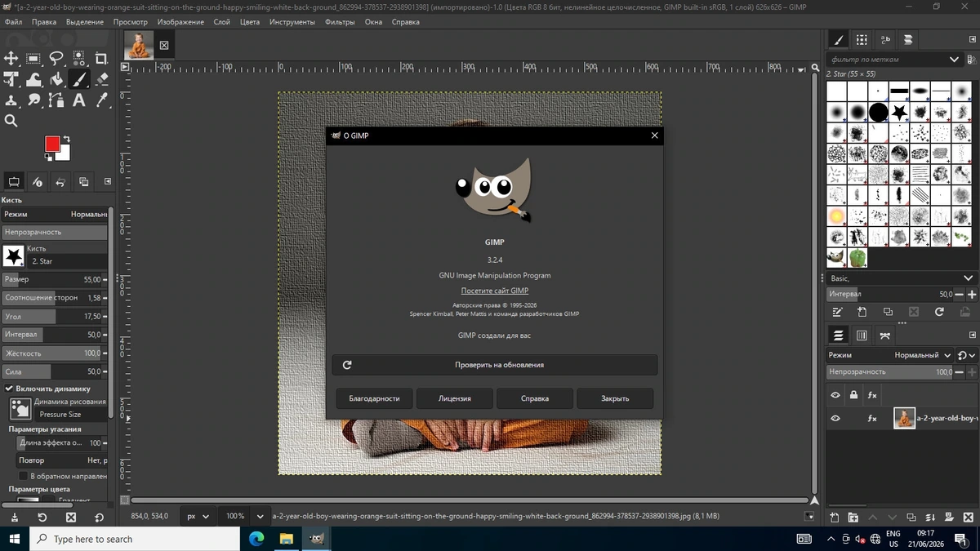Screen dimensions: 980x551
Task: Open the Правка menu
Action: (44, 22)
